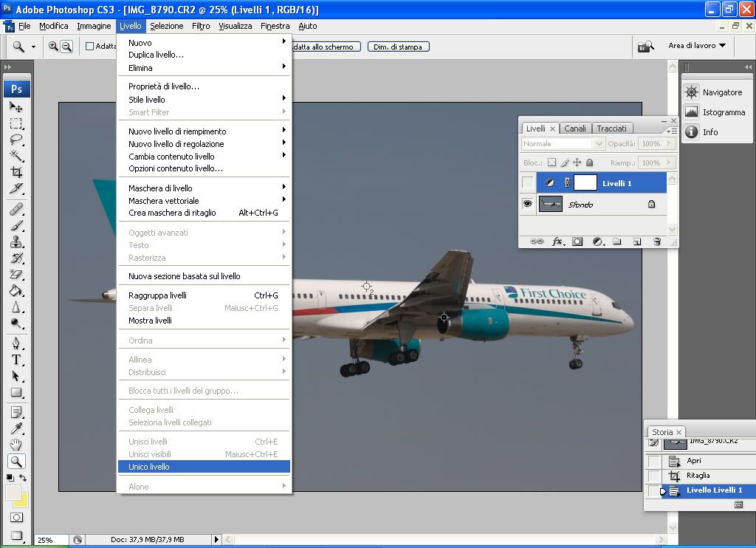The width and height of the screenshot is (756, 548).
Task: Open the Istogramma panel icon
Action: (692, 112)
